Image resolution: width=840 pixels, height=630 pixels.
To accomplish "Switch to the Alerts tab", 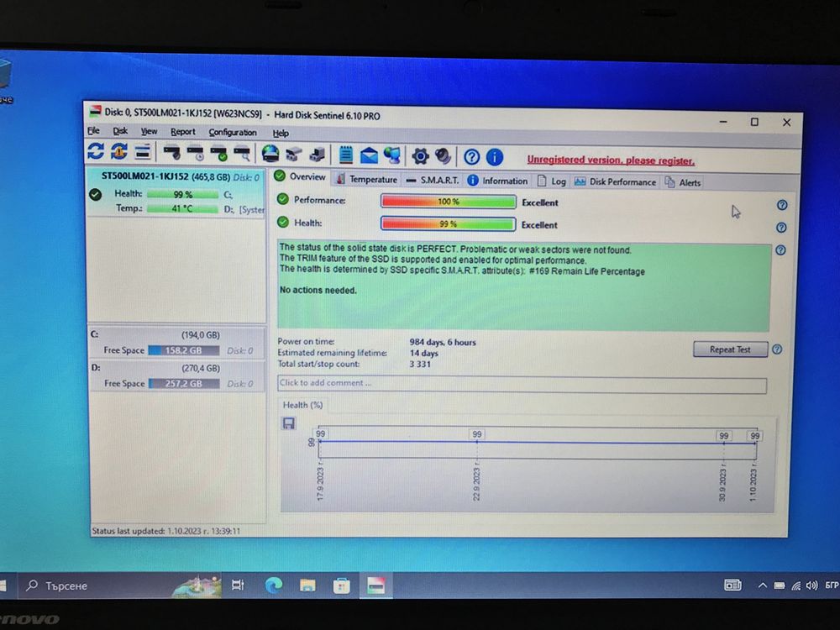I will click(x=683, y=182).
